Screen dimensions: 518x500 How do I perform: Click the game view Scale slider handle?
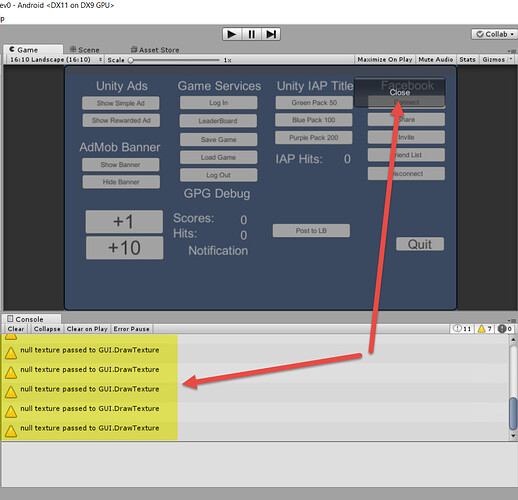click(x=131, y=60)
